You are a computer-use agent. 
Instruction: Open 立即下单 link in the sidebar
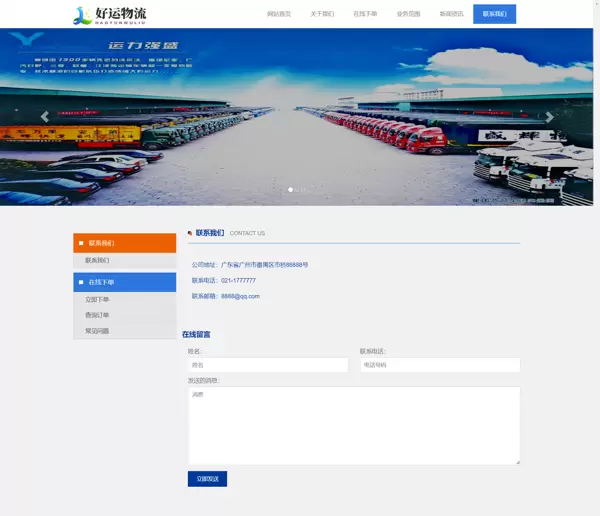tap(98, 300)
